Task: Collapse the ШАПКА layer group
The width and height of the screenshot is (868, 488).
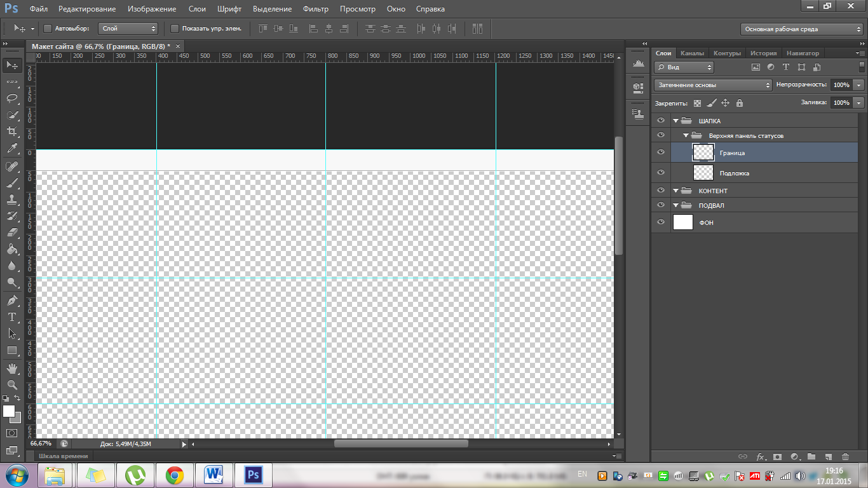Action: [676, 121]
